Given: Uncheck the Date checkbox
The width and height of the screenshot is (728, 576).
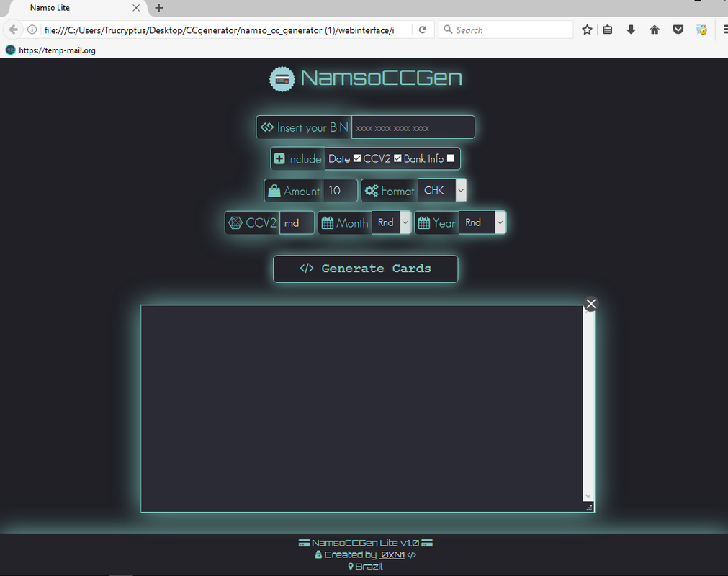Looking at the screenshot, I should point(356,158).
